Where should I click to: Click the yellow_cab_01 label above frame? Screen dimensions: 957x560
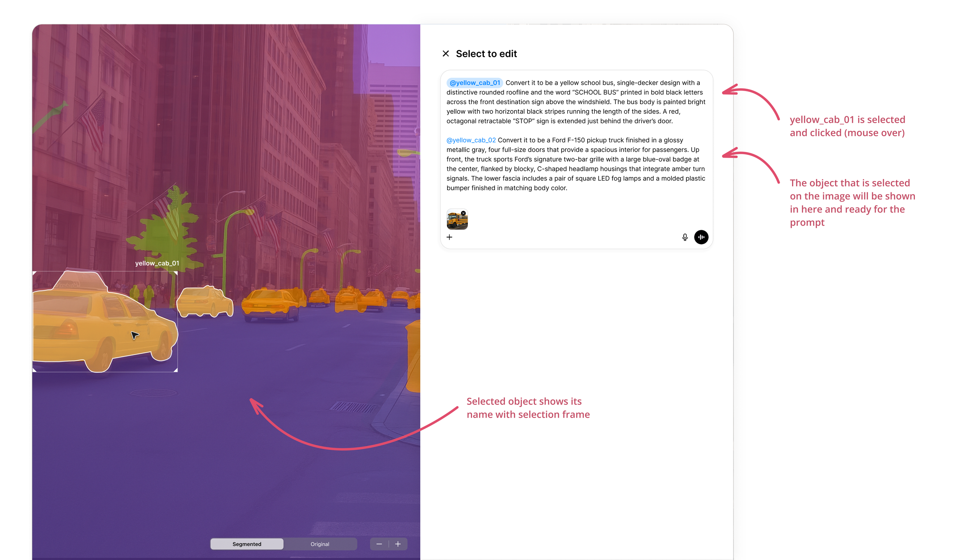point(157,263)
